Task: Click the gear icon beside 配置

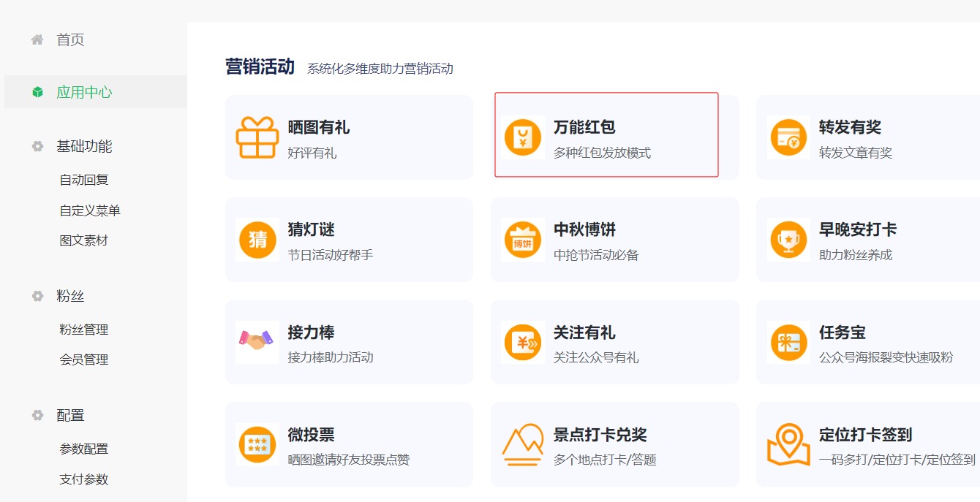Action: click(x=37, y=415)
